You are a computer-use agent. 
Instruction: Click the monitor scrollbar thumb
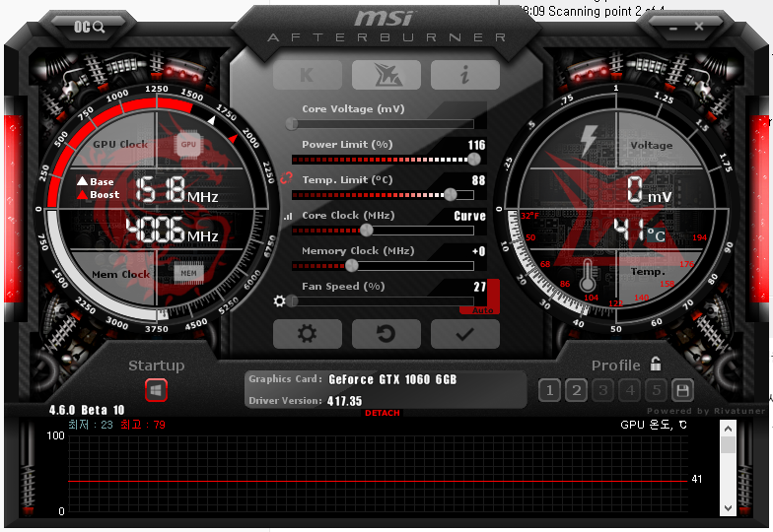[x=728, y=444]
